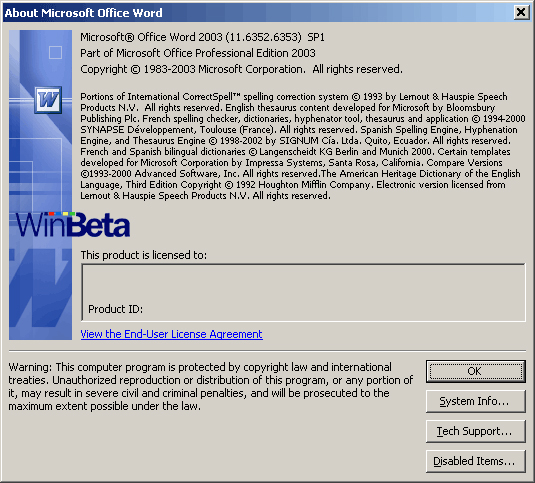535x483 pixels.
Task: Close the About Microsoft Office Word dialog
Action: click(x=521, y=13)
